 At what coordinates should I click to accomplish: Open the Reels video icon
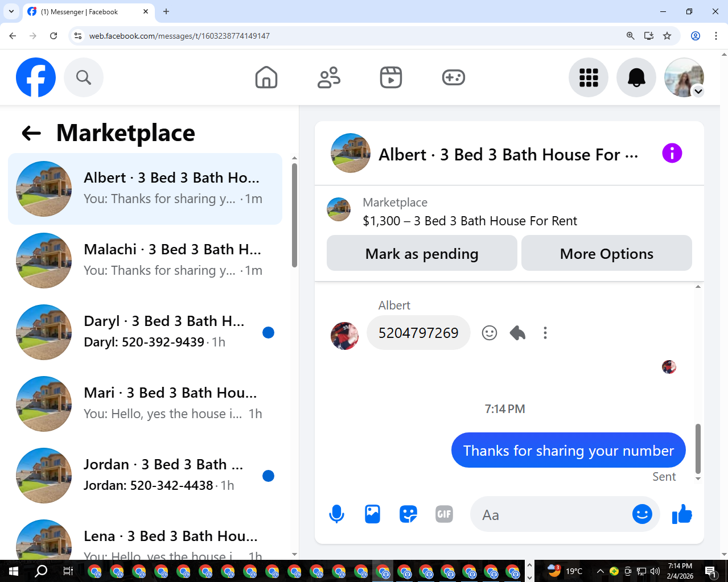pos(391,77)
